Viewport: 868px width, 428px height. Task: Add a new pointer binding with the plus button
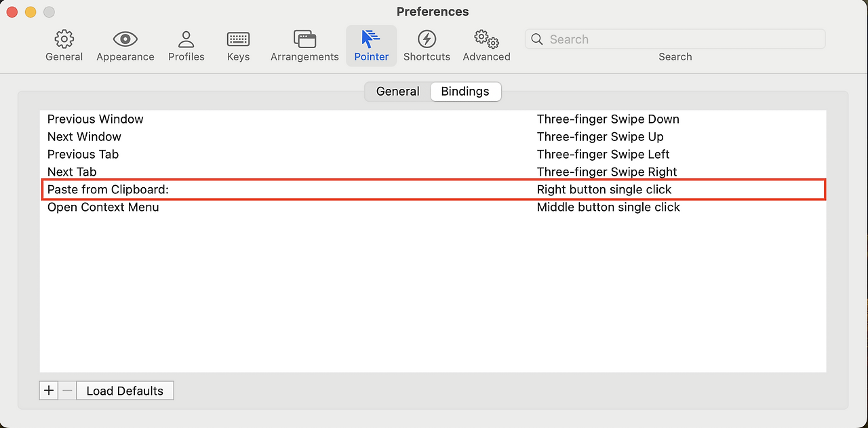click(48, 390)
